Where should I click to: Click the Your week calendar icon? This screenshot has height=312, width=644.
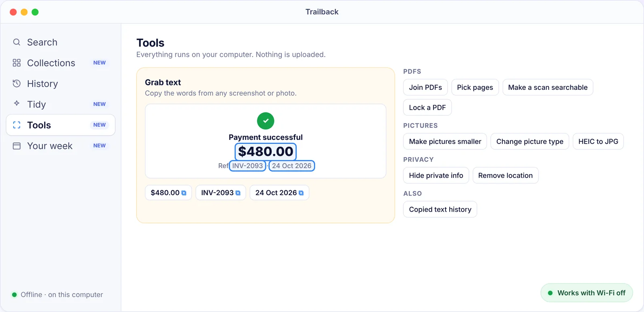[x=17, y=146]
